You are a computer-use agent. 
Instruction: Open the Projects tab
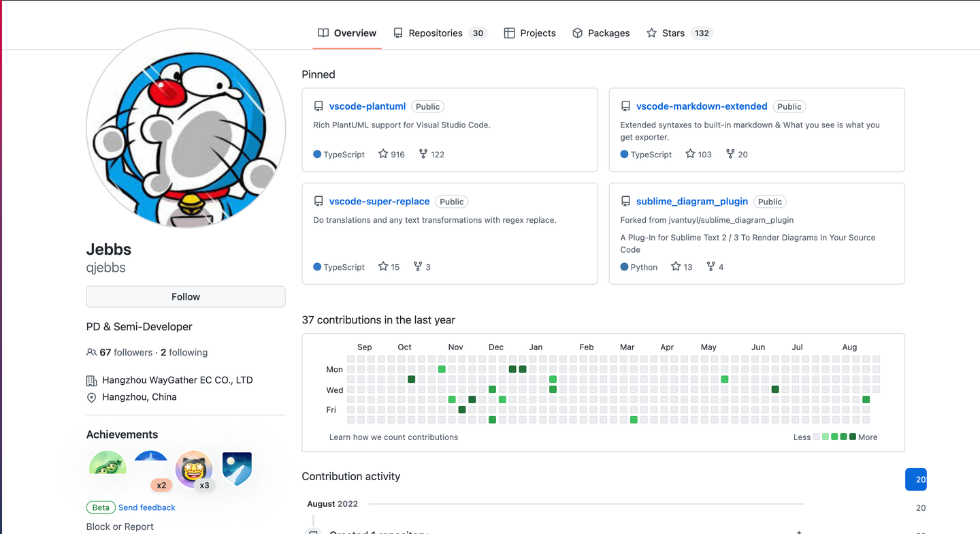point(529,33)
